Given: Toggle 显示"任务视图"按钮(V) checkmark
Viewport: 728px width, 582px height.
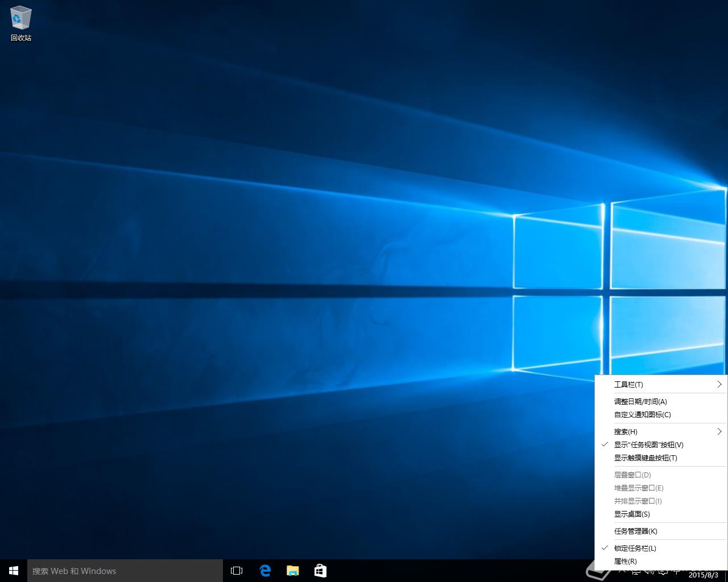Looking at the screenshot, I should [x=661, y=445].
